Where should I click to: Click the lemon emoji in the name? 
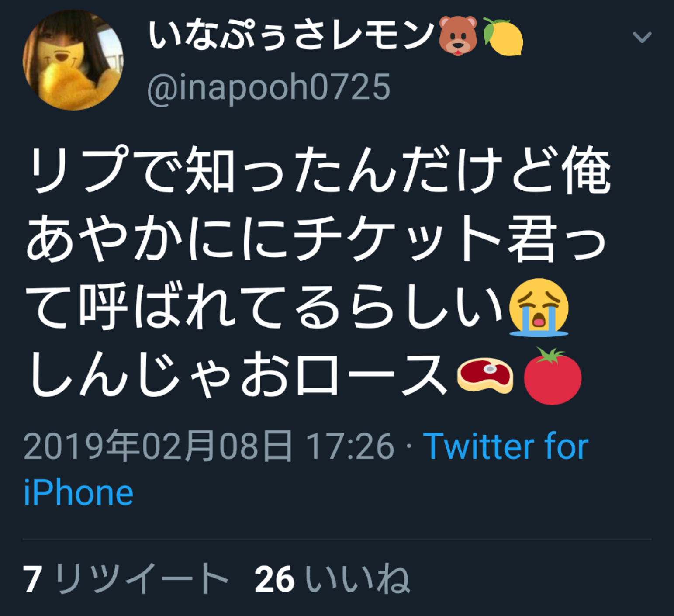(503, 37)
